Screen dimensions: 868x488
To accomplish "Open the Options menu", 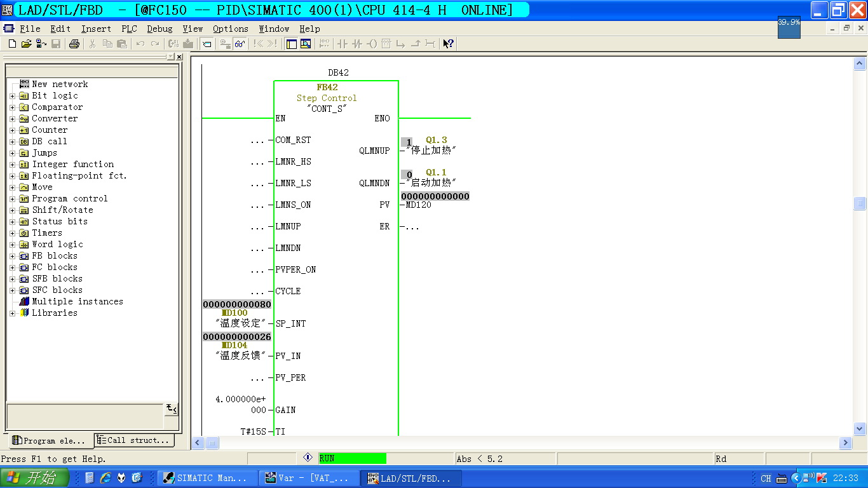I will pos(231,29).
